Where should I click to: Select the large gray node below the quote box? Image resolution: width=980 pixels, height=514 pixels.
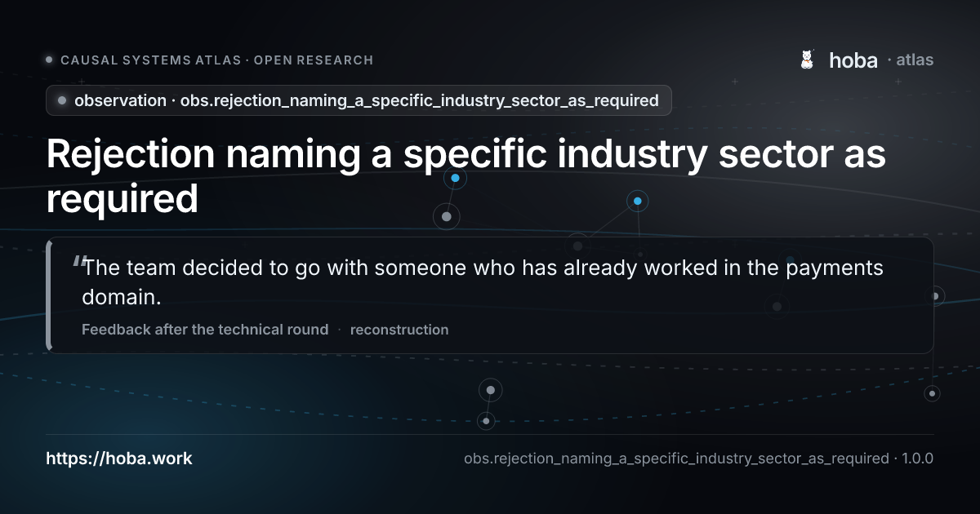490,390
